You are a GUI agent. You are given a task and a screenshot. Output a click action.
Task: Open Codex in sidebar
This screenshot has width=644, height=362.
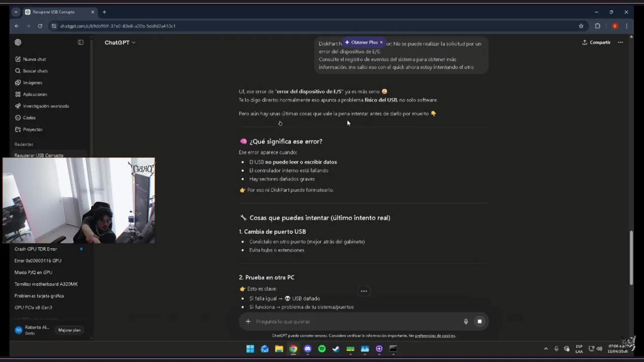(29, 118)
